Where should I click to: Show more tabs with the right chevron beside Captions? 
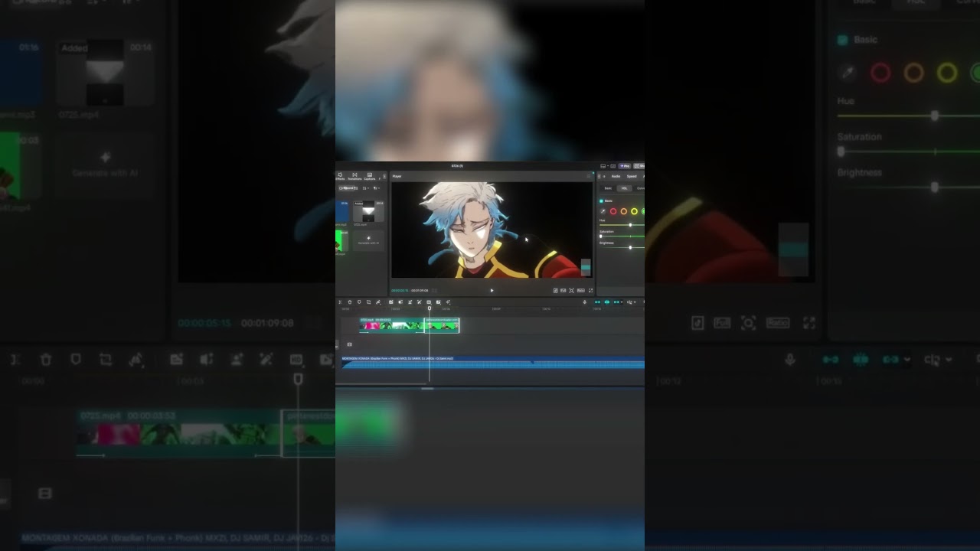tap(384, 176)
